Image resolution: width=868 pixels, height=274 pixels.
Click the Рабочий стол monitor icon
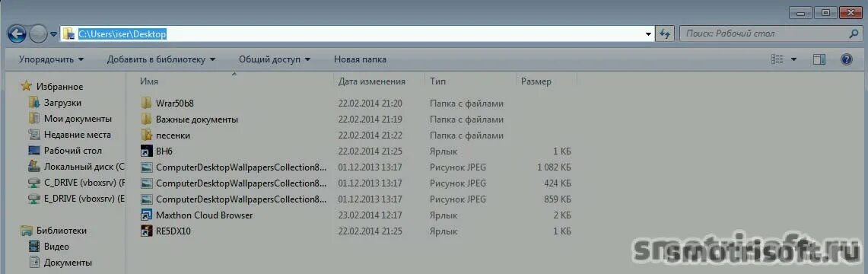[34, 151]
